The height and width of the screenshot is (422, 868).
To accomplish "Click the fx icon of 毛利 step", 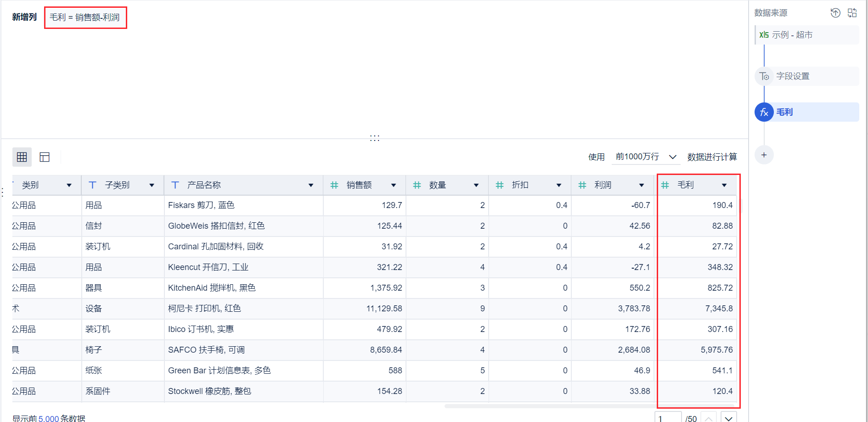I will click(x=764, y=112).
